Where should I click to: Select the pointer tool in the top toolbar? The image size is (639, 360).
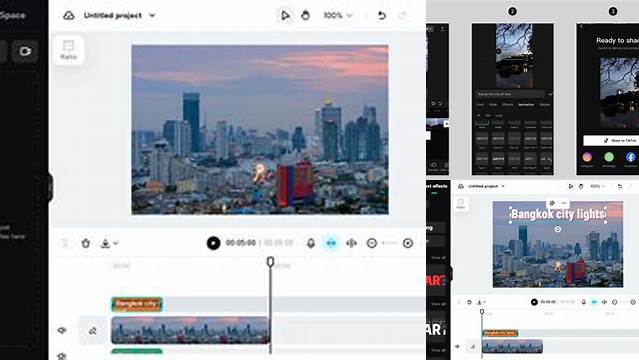285,15
